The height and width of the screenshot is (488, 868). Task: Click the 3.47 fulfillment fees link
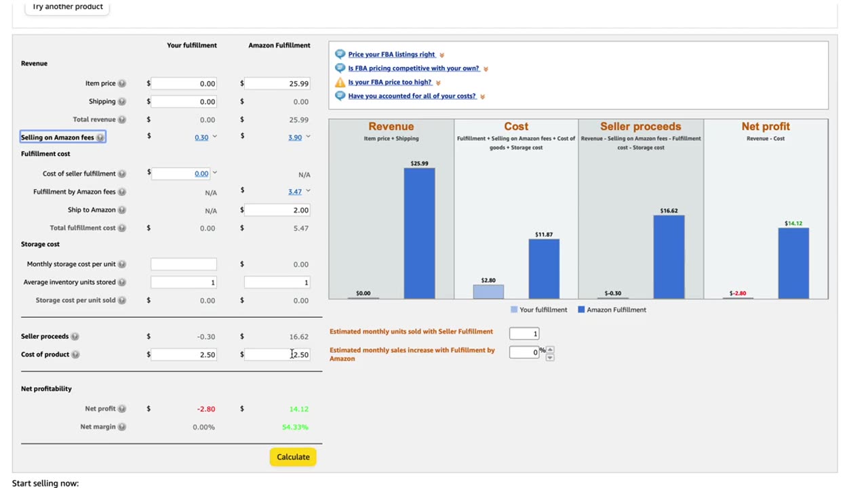[295, 192]
